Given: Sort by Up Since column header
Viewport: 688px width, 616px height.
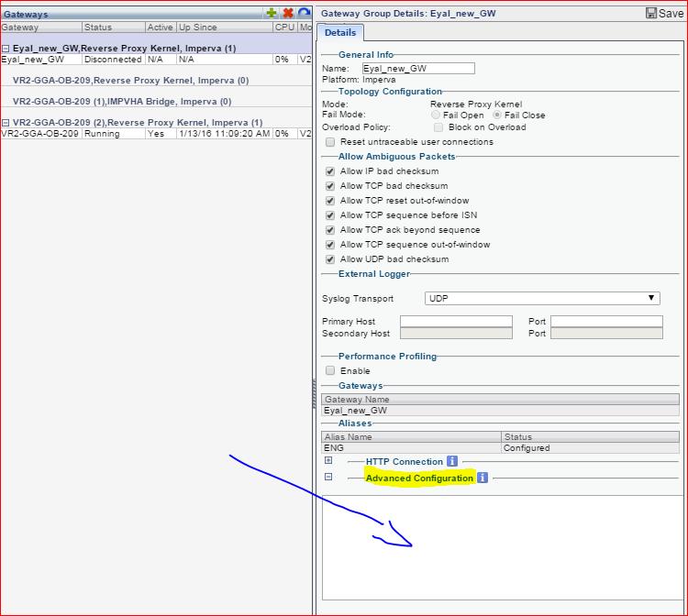Looking at the screenshot, I should coord(225,27).
